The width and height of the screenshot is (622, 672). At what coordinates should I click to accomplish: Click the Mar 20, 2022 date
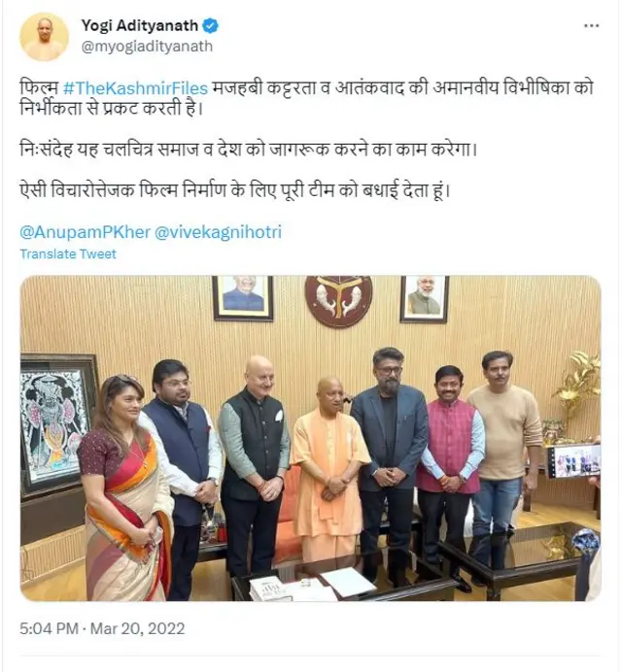[137, 628]
